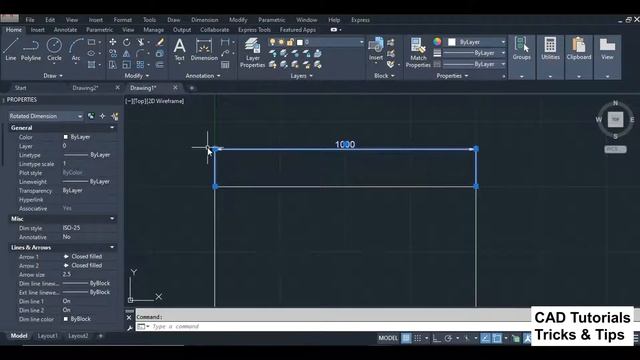Toggle layer lock icon in Layers panel
Image resolution: width=640 pixels, height=360 pixels.
tap(290, 42)
